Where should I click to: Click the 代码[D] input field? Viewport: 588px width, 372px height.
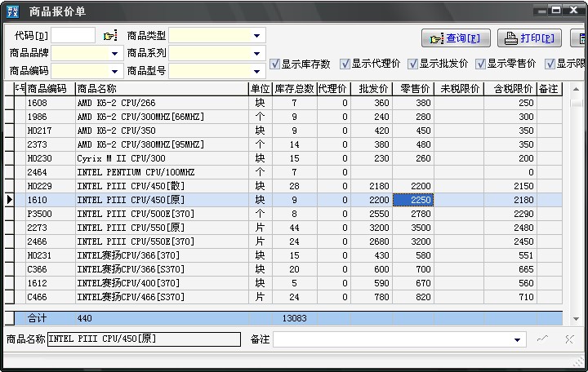(x=73, y=36)
